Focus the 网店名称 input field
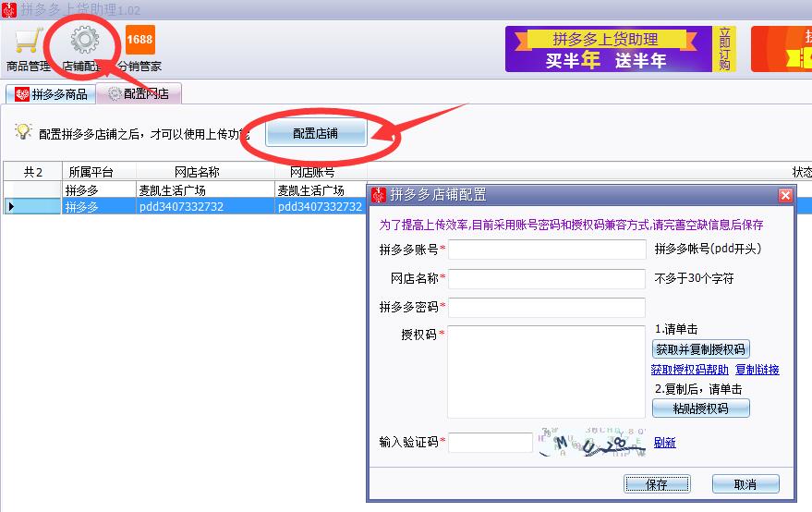Image resolution: width=812 pixels, height=512 pixels. [547, 279]
